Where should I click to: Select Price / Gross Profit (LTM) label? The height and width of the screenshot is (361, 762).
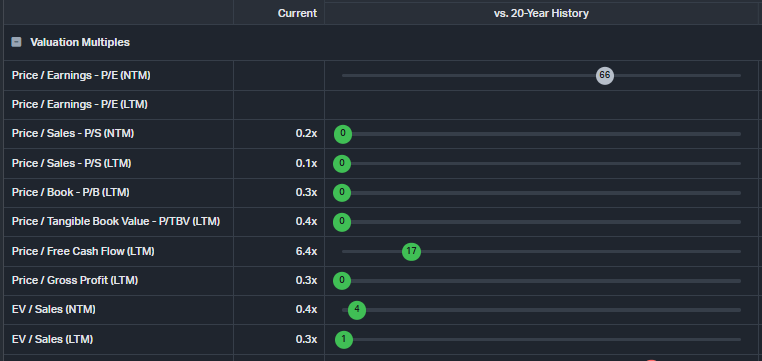[75, 280]
